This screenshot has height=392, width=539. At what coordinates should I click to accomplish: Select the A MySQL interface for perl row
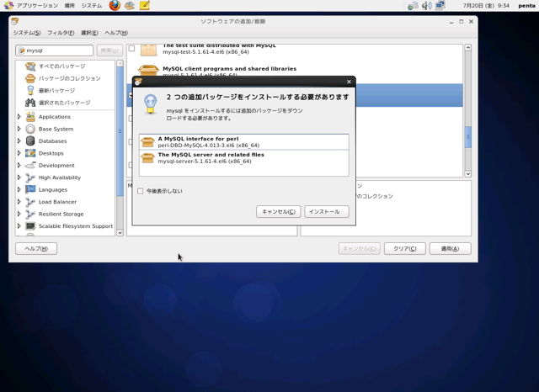(x=244, y=142)
